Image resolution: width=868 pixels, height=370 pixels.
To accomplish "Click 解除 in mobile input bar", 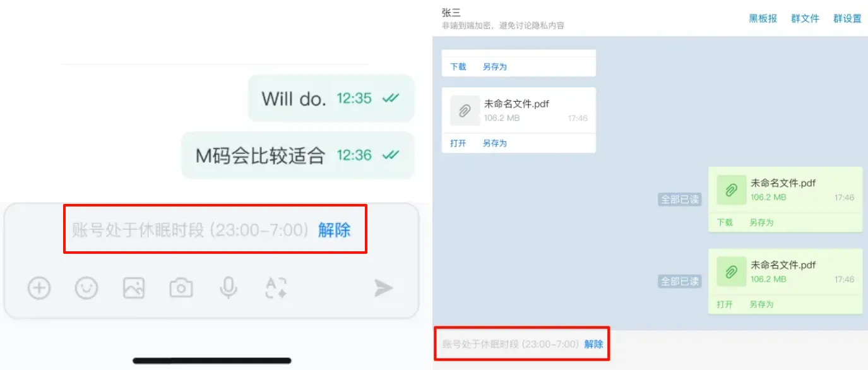I will [x=335, y=230].
